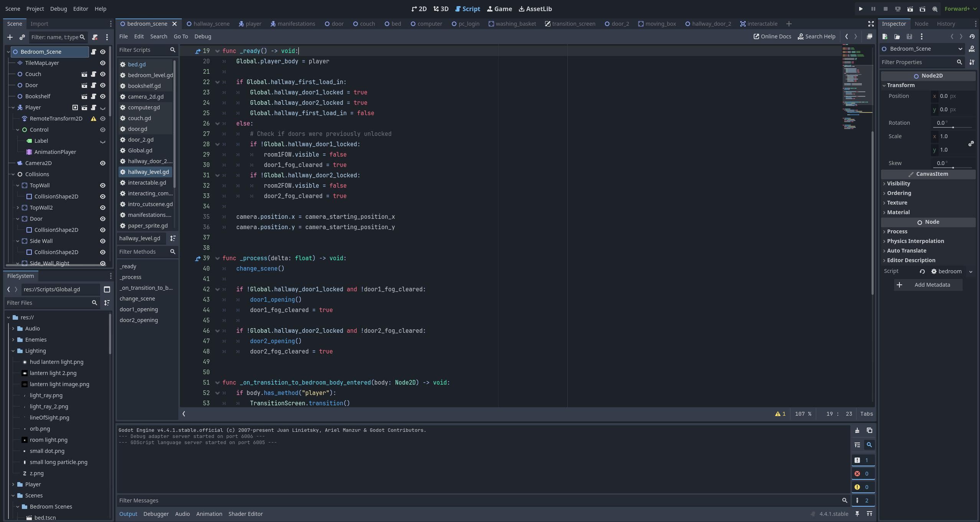The height and width of the screenshot is (522, 980).
Task: Run the current scene via clapperboard icon
Action: [910, 9]
